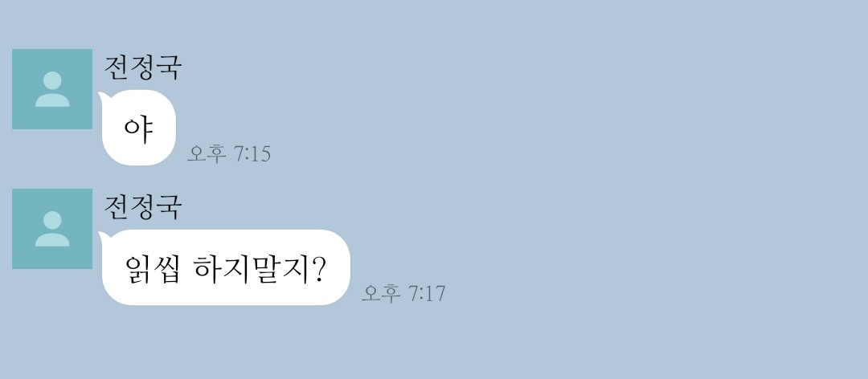
Task: Click sender name 전정국 above the second message
Action: coord(143,207)
